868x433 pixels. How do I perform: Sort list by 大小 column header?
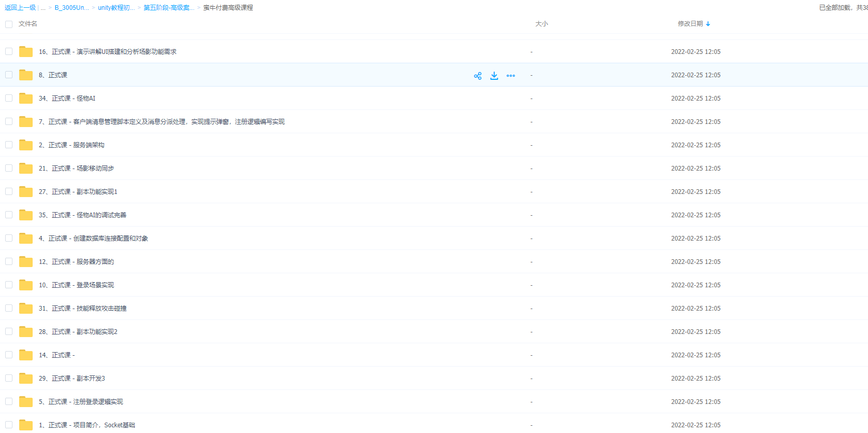point(542,24)
